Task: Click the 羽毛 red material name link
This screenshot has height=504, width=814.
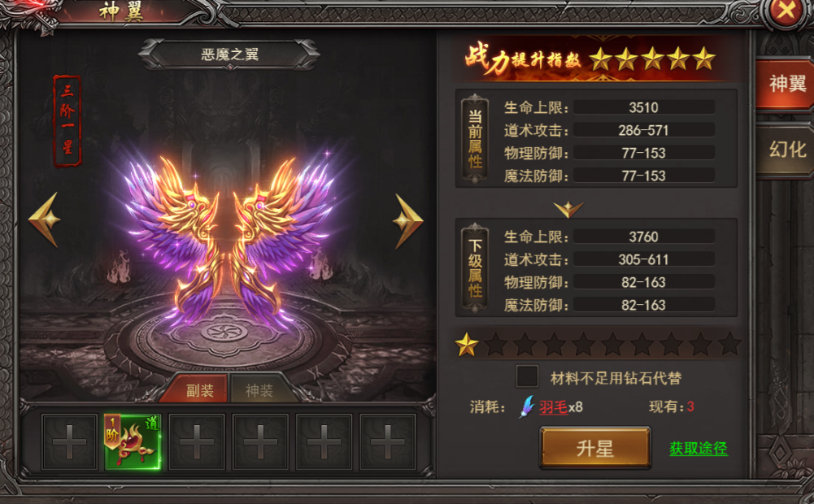Action: click(554, 407)
